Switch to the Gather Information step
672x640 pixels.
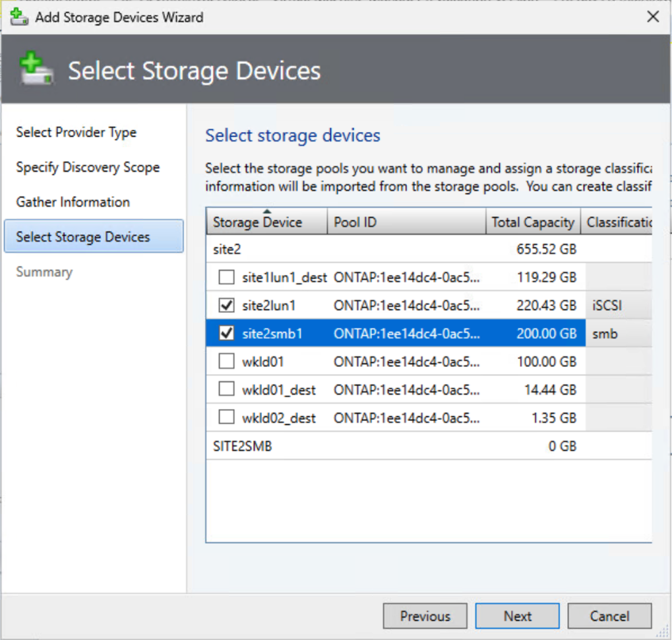pyautogui.click(x=73, y=203)
